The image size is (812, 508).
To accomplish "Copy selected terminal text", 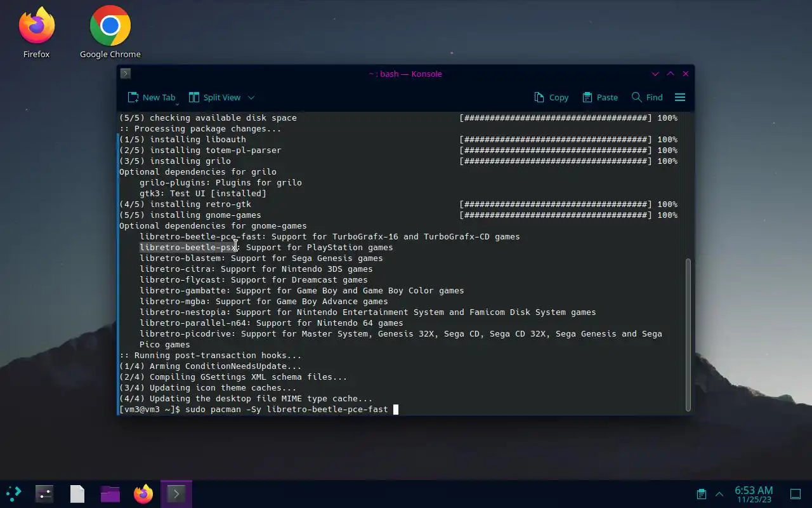I will click(551, 97).
